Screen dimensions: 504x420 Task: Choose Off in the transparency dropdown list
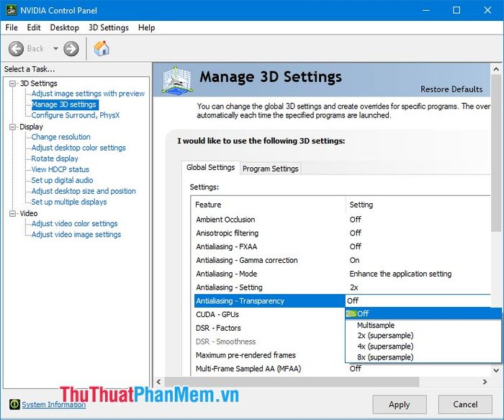click(423, 313)
